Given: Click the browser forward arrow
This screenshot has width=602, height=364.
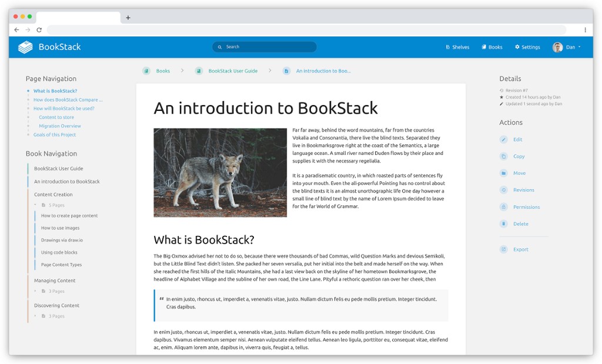Looking at the screenshot, I should click(x=28, y=30).
